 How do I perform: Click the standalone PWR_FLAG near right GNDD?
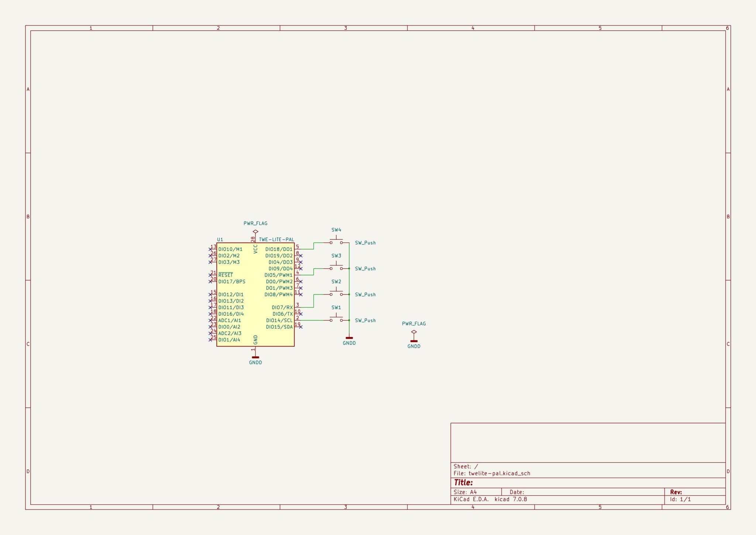point(414,332)
